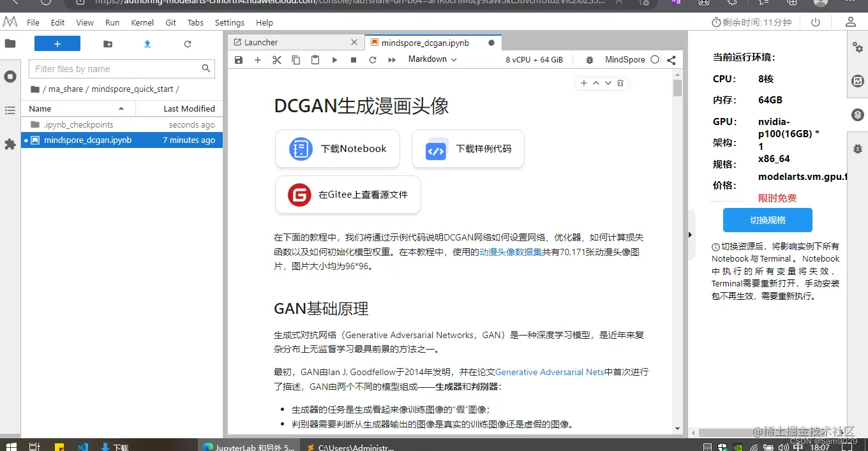Toggle the file browser sidebar panel
Image resolution: width=868 pixels, height=451 pixels.
(10, 43)
